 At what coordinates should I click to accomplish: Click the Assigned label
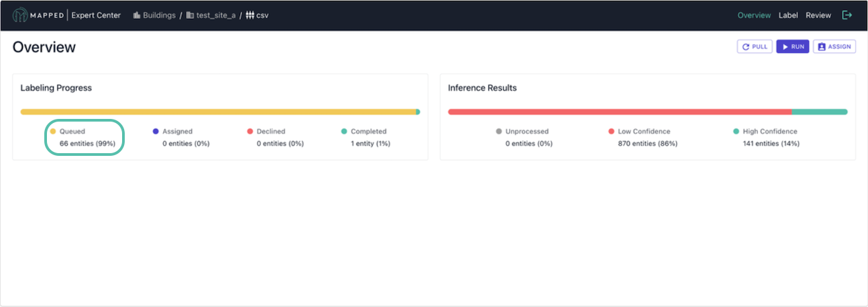tap(177, 132)
